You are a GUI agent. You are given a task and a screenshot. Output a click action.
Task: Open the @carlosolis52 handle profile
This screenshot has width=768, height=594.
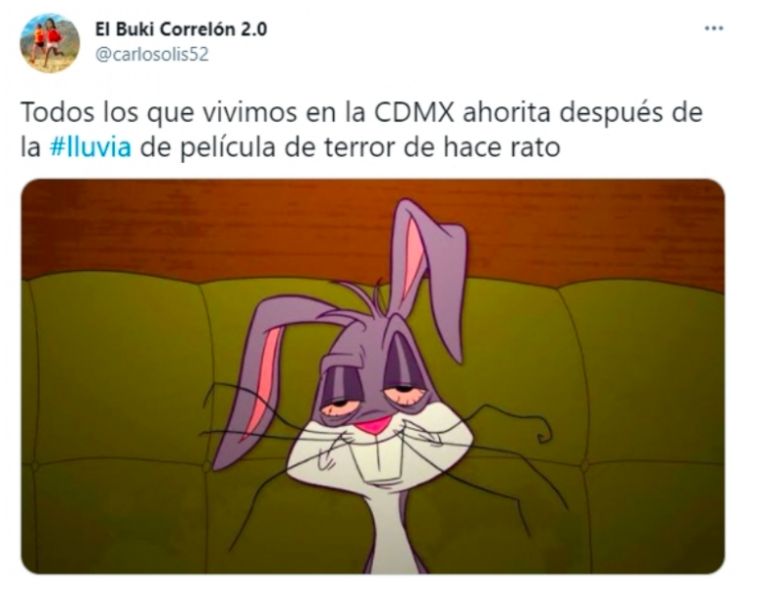tap(151, 54)
